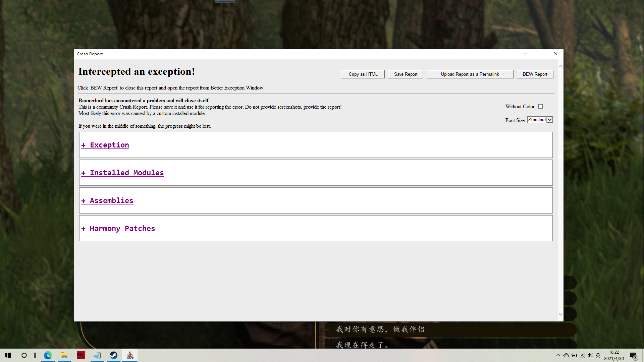Click the battery tray icon
The width and height of the screenshot is (644, 362).
(574, 355)
